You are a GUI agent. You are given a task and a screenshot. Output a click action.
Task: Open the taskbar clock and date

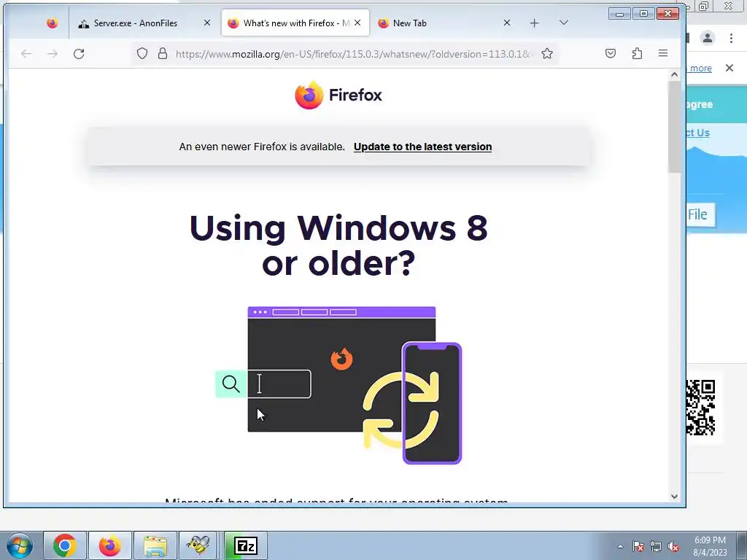[x=710, y=545]
